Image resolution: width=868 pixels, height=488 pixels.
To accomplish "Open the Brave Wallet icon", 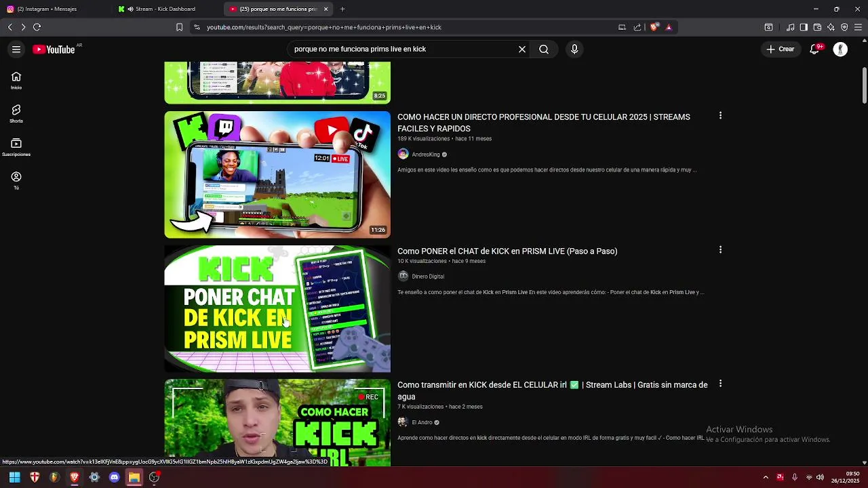I will coord(817,27).
